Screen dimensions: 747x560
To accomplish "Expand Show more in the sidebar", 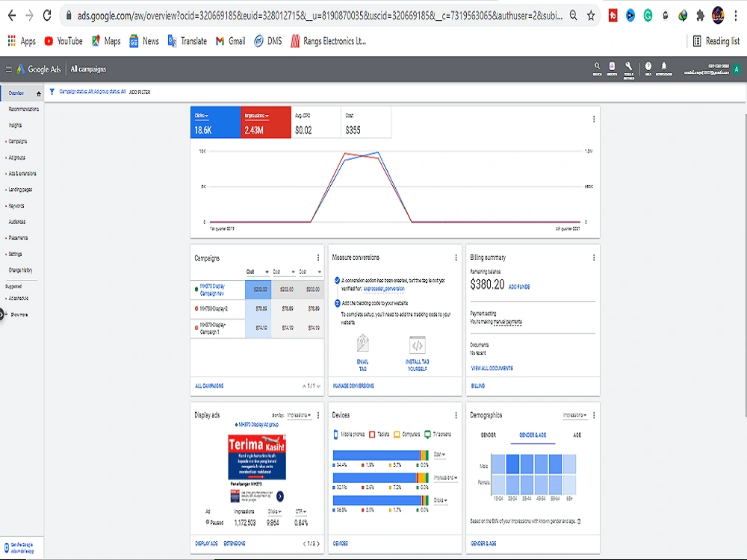I will pos(19,315).
